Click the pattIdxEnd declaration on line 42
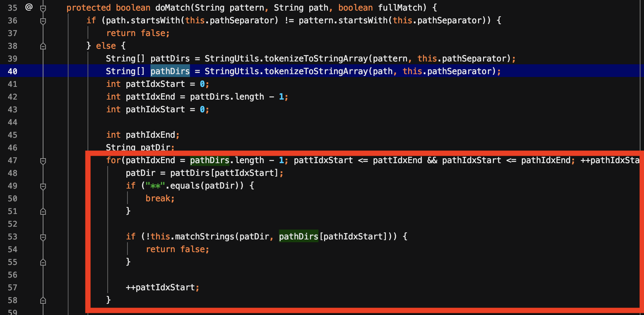Screen dimensions: 644x315 (150, 97)
